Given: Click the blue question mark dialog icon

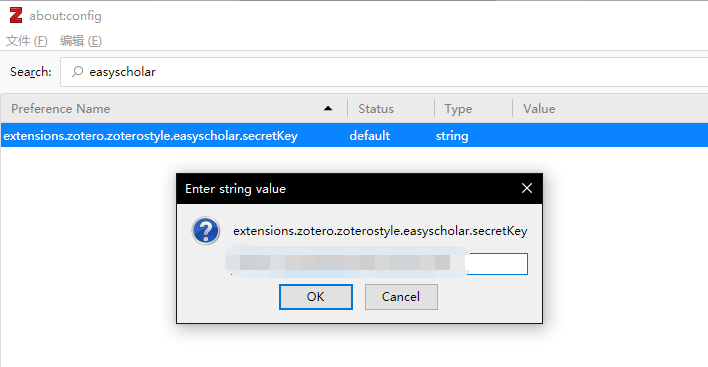Looking at the screenshot, I should point(206,231).
